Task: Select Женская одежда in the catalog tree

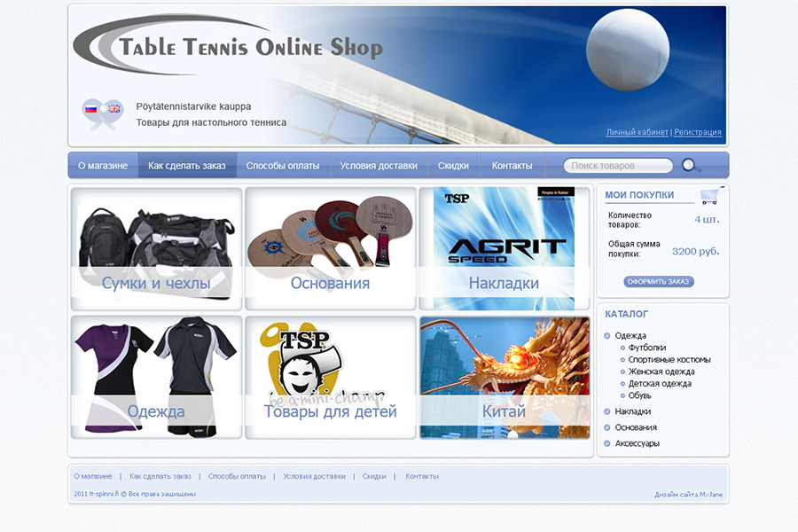Action: coord(661,372)
